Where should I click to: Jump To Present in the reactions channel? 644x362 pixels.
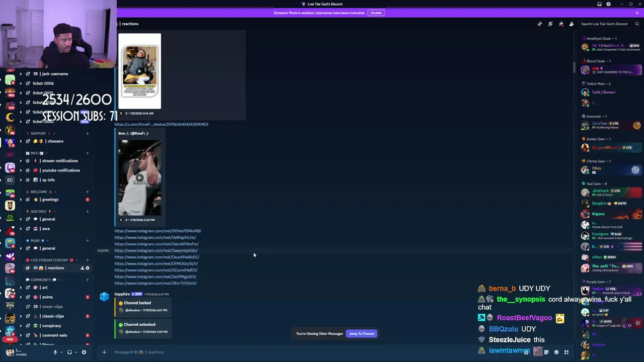362,333
